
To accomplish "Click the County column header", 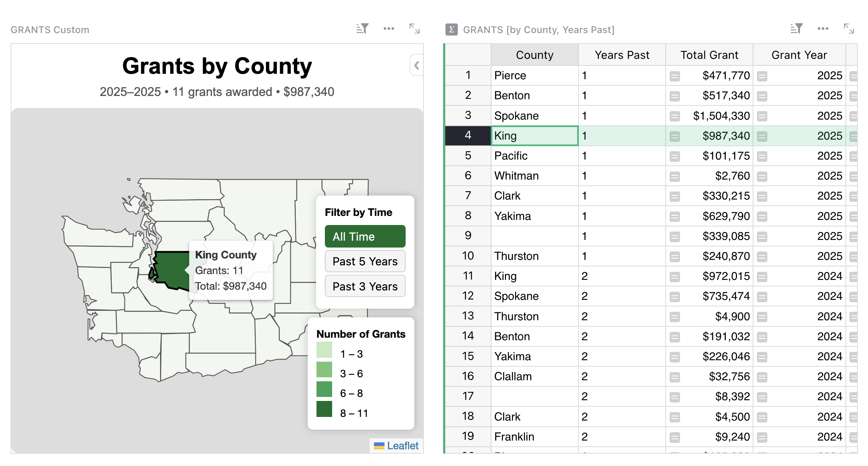I will tap(534, 55).
